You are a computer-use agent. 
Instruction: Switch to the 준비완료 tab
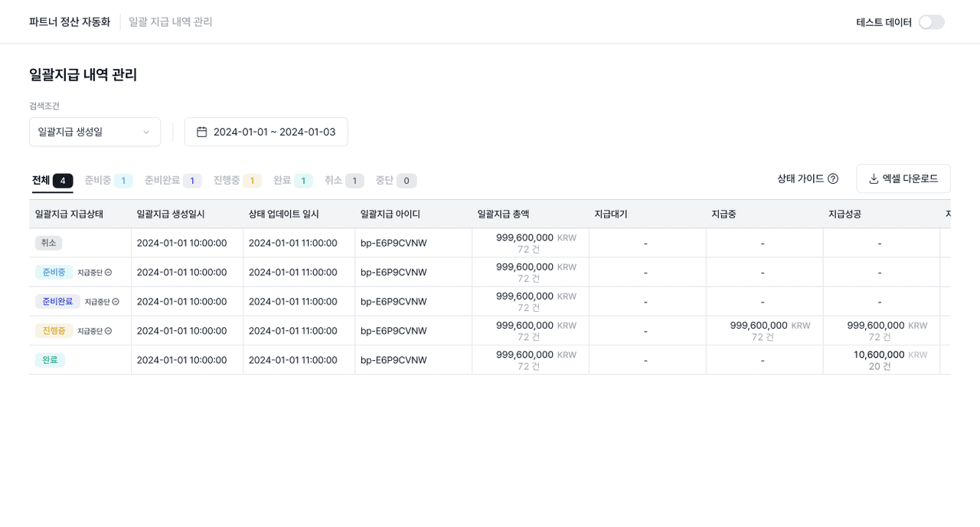(172, 181)
